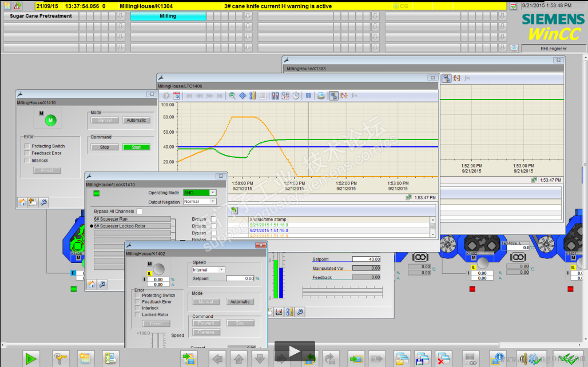Click the gray up arrow navigation icon
Screen dimensions: 588x367
click(239, 359)
